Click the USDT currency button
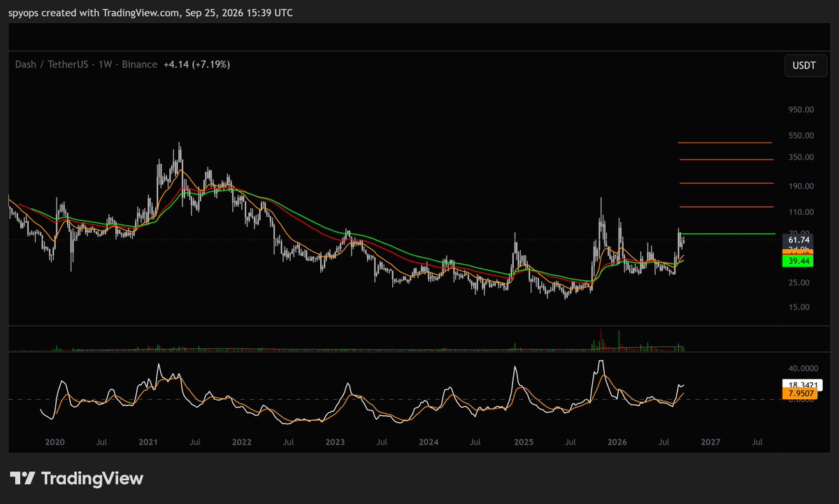Image resolution: width=839 pixels, height=504 pixels. click(804, 64)
